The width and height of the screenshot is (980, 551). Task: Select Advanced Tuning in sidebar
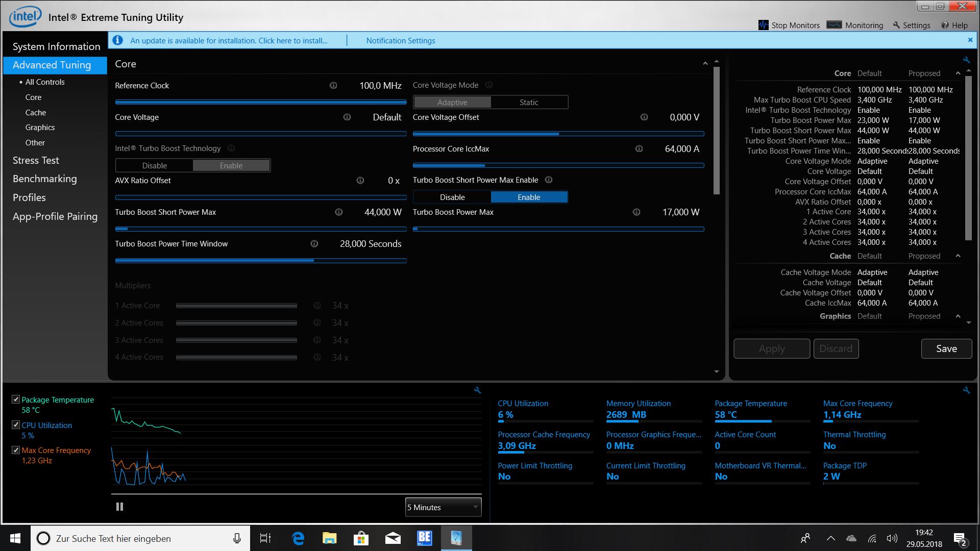point(55,65)
